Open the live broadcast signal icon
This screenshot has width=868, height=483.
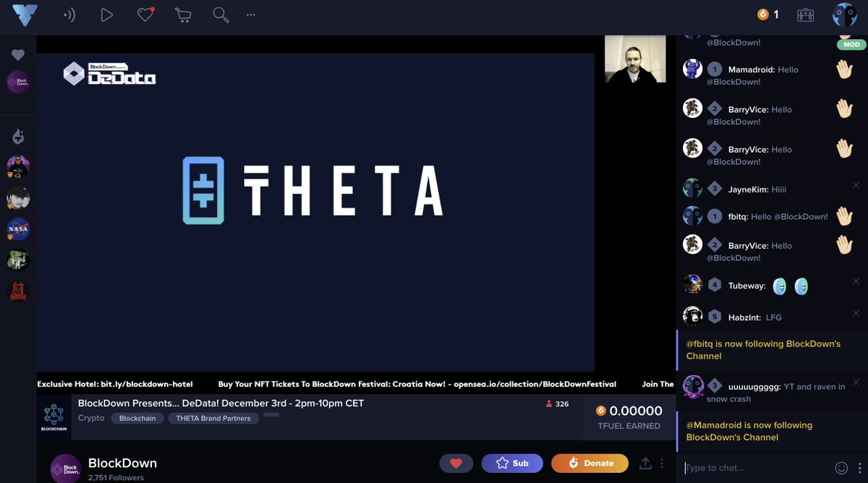[x=69, y=14]
